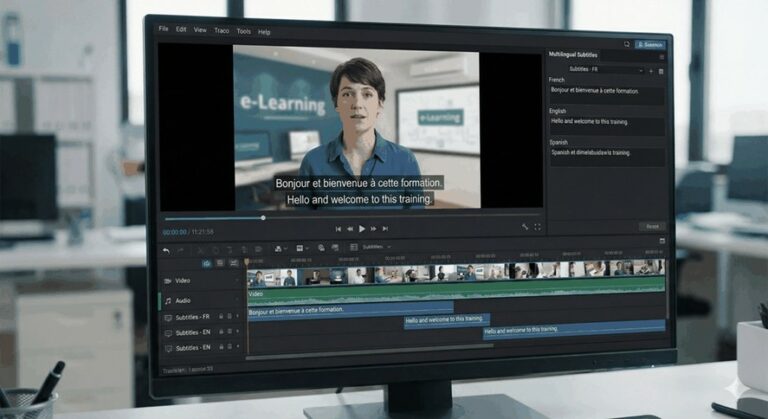The image size is (768, 419).
Task: Select the green audio waveform clip
Action: pyautogui.click(x=456, y=293)
